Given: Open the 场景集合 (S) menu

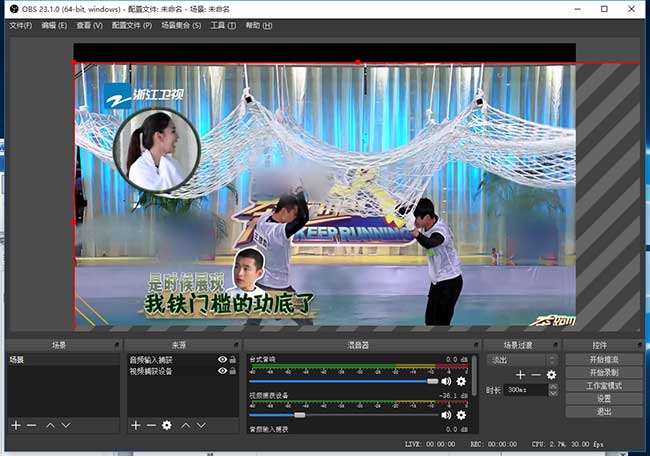Looking at the screenshot, I should point(181,25).
